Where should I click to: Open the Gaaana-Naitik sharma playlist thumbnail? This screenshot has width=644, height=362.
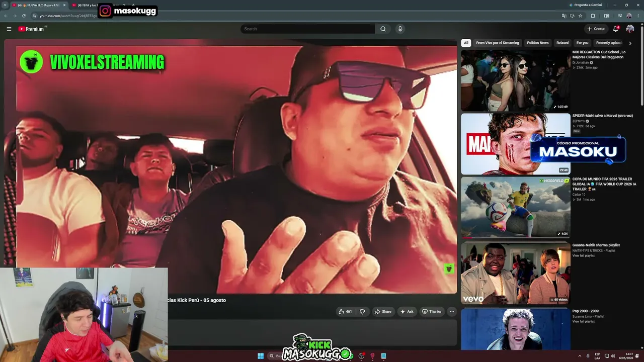click(516, 274)
